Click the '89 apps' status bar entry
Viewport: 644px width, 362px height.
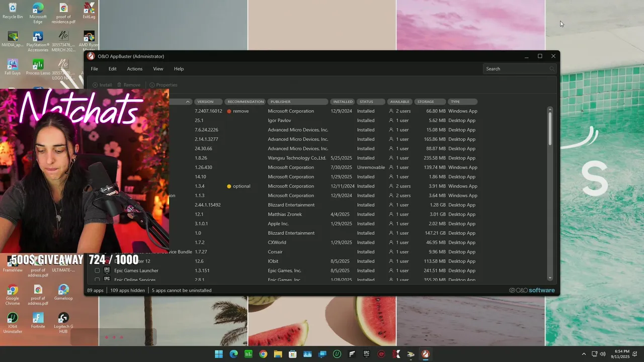click(95, 291)
